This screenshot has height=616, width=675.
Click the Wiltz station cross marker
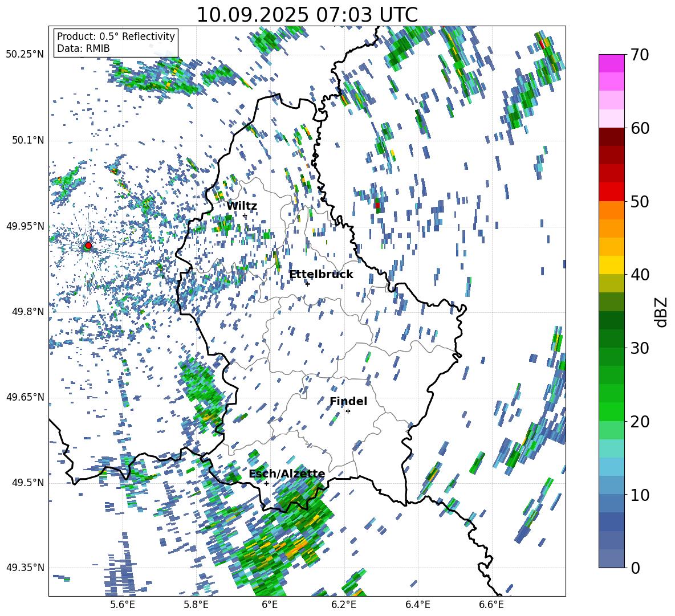click(245, 215)
